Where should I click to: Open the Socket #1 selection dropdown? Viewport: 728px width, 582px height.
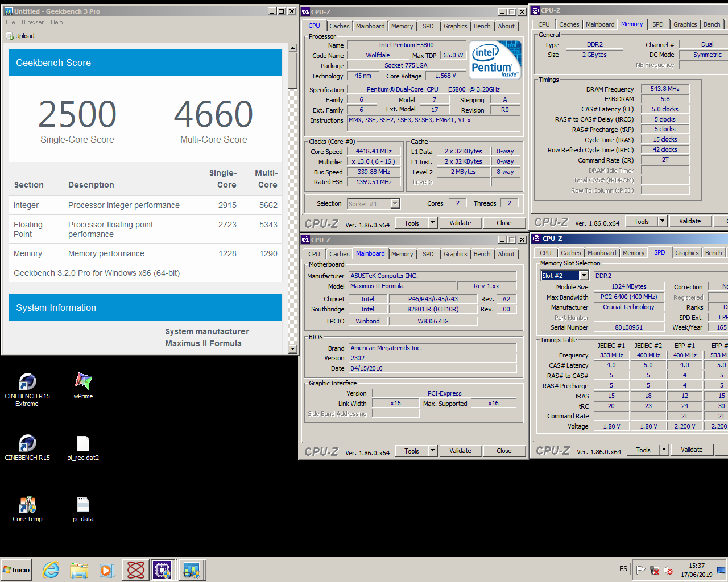[x=395, y=203]
